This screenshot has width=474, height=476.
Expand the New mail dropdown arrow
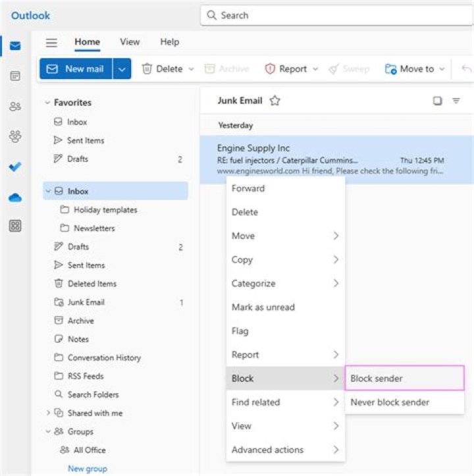[122, 69]
